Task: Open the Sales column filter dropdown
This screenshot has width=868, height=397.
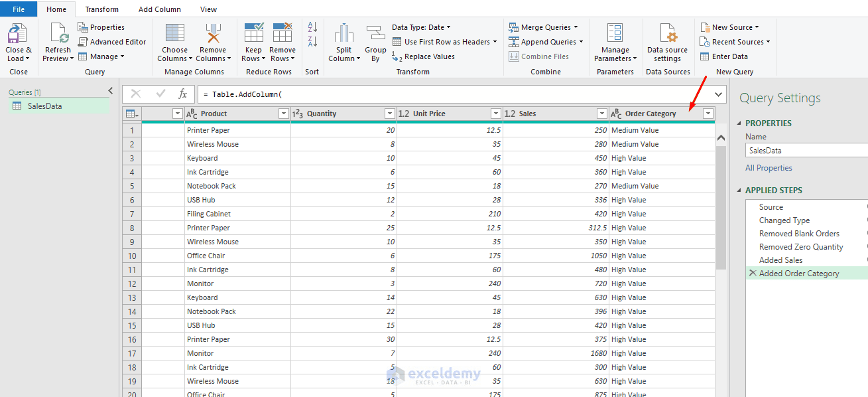Action: 601,114
